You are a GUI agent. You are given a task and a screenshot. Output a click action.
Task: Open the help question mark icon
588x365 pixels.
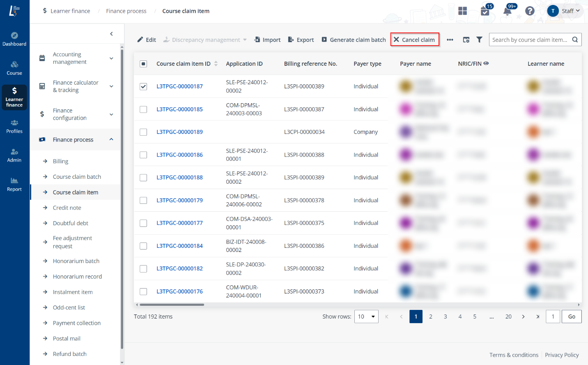(530, 11)
